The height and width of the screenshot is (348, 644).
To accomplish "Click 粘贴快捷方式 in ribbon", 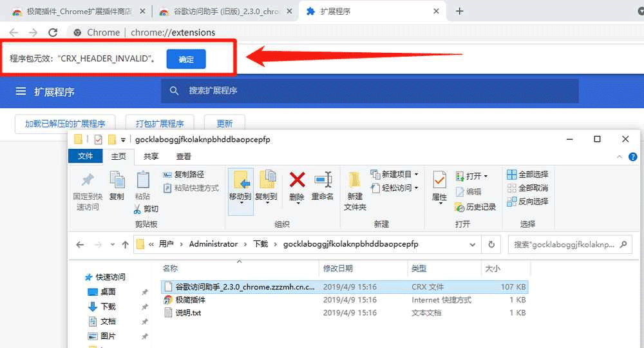I will (x=191, y=188).
